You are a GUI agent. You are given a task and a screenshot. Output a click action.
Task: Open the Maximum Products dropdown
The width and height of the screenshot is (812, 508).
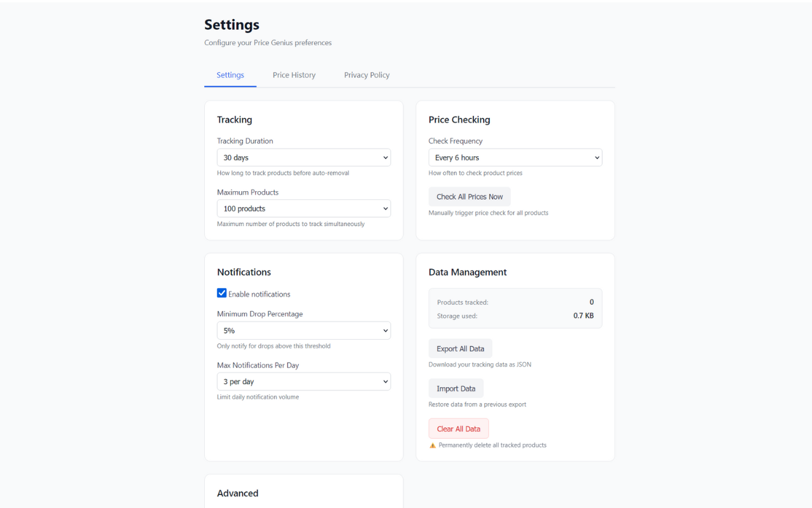click(x=303, y=208)
